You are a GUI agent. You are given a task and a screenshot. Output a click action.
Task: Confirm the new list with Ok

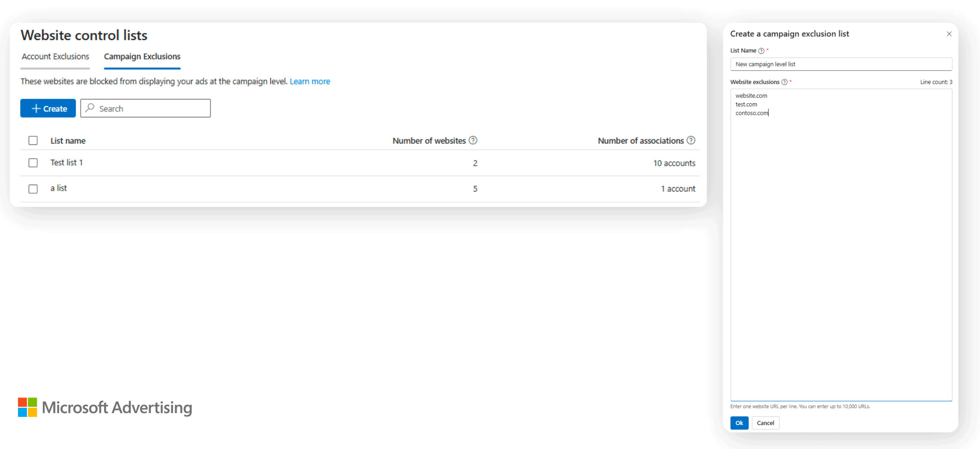pyautogui.click(x=739, y=423)
